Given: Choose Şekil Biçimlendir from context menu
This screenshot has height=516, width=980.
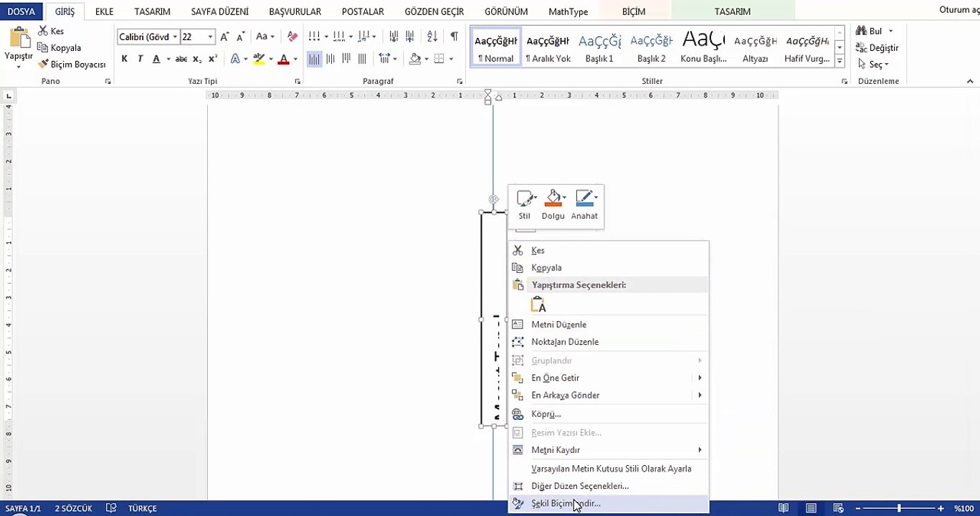Looking at the screenshot, I should tap(566, 504).
